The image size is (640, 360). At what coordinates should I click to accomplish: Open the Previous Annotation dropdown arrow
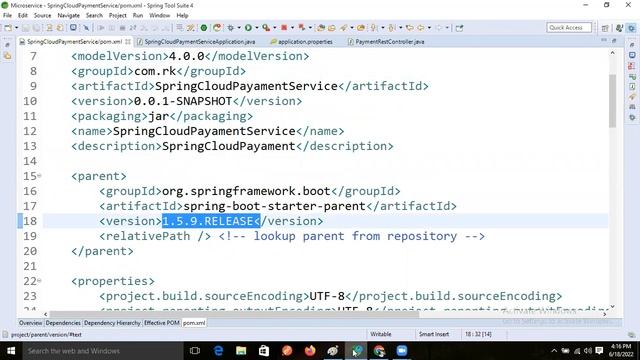pos(400,28)
